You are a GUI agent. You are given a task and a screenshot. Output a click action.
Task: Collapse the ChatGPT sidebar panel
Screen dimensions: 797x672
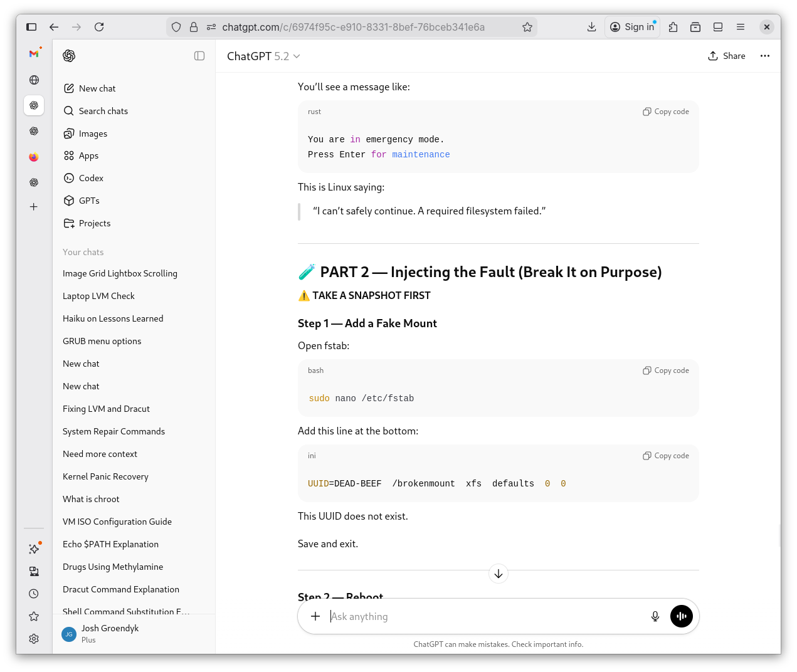199,56
